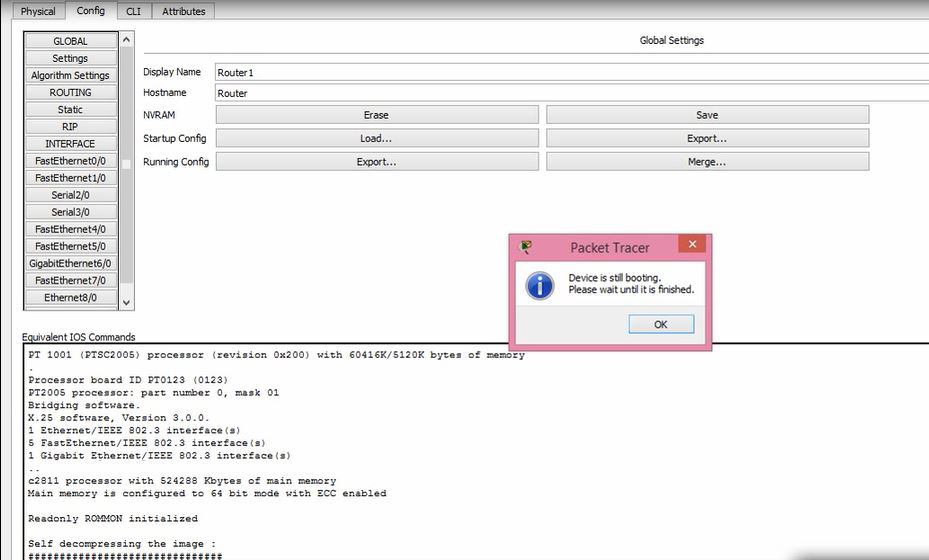
Task: Click the '1 Gigabit Ethernet/IEEE 802.3' line
Action: point(159,456)
